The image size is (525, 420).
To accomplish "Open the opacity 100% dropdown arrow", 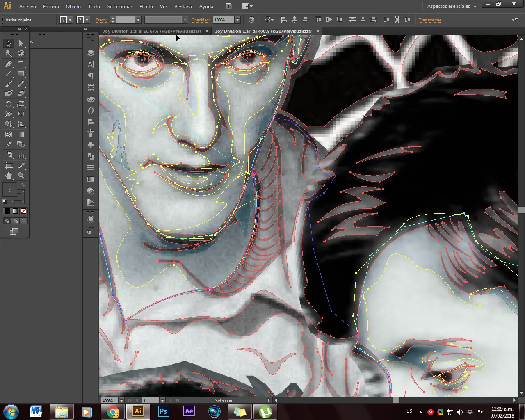I will pyautogui.click(x=237, y=20).
